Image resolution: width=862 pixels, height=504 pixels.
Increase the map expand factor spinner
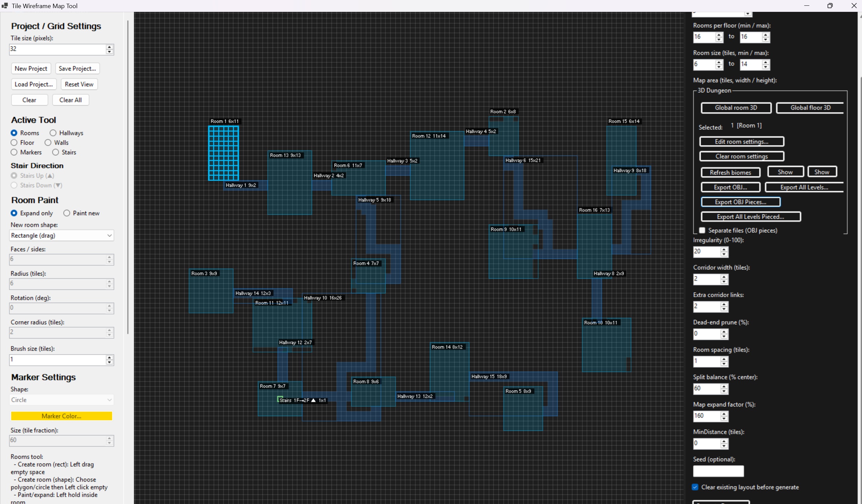click(724, 413)
